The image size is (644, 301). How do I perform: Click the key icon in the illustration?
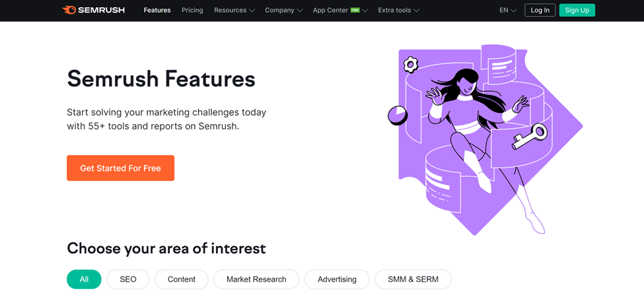coord(530,137)
